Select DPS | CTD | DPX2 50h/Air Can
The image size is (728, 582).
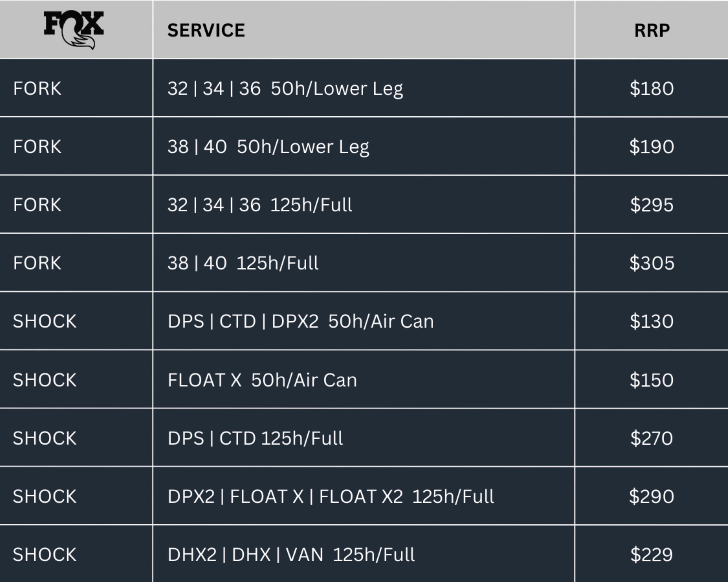301,321
